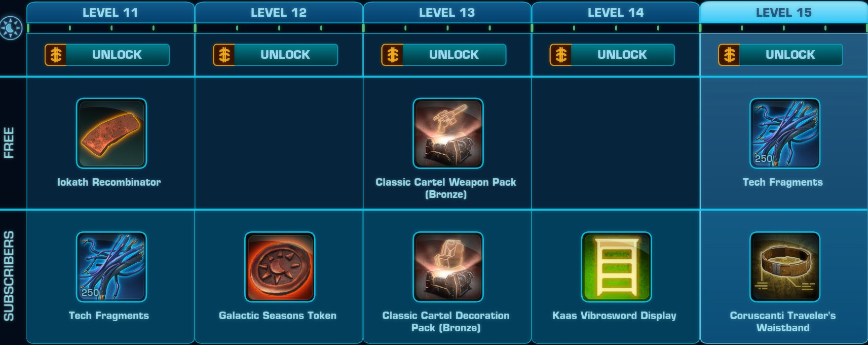Open Classic Cartel Decoration Pack icon
The width and height of the screenshot is (868, 345).
448,267
